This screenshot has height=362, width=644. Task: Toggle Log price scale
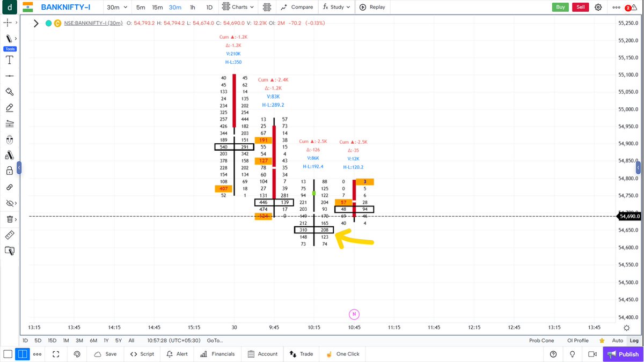[x=634, y=341]
